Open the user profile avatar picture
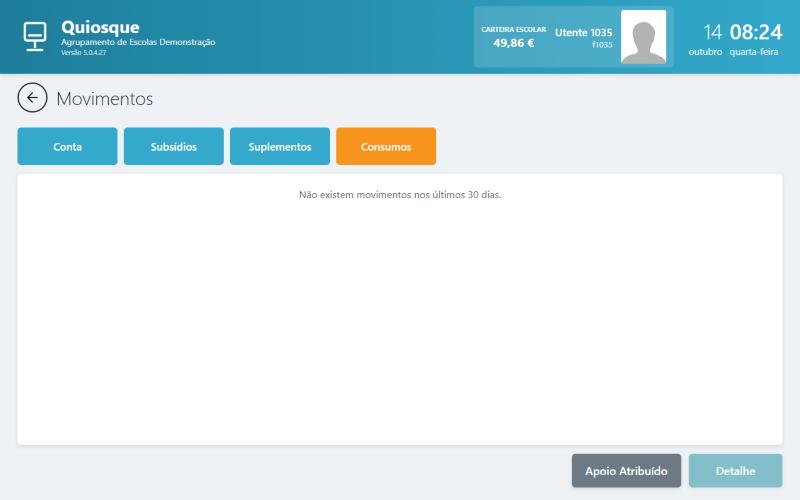The width and height of the screenshot is (800, 500). click(x=643, y=37)
